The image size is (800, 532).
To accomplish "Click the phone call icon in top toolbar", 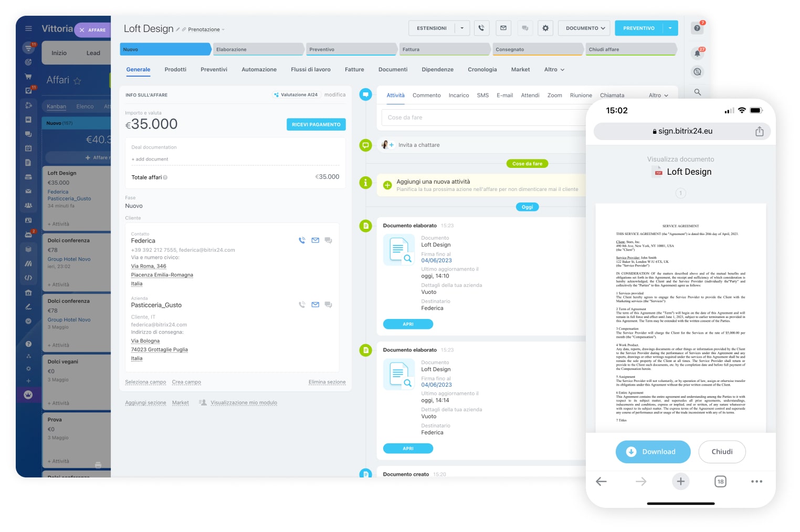I will pos(481,28).
